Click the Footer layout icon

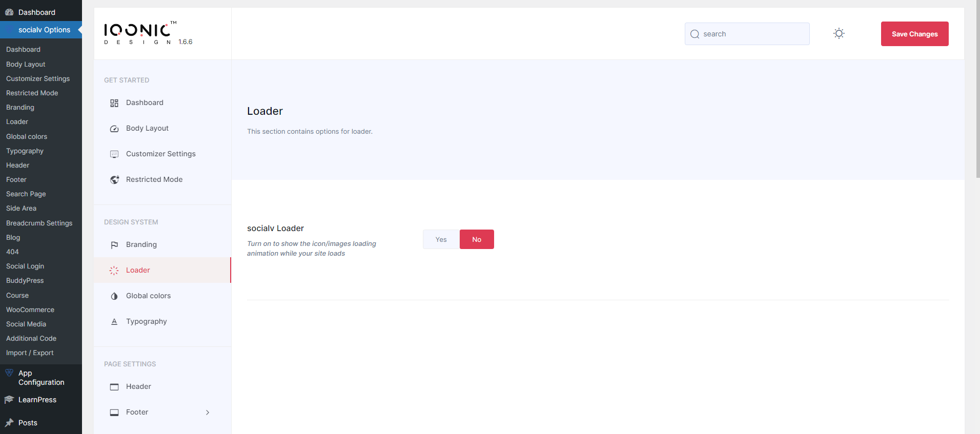click(x=114, y=412)
